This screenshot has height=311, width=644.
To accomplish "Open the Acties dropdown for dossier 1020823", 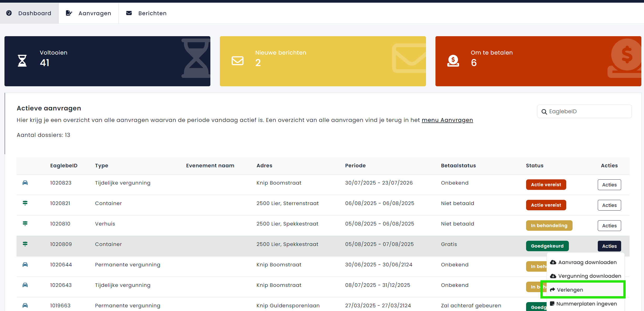I will (609, 185).
